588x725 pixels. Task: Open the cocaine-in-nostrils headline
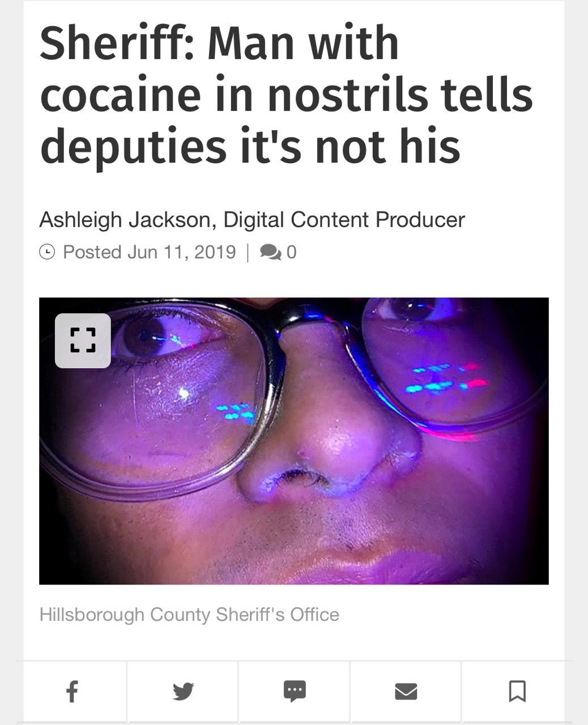[286, 95]
